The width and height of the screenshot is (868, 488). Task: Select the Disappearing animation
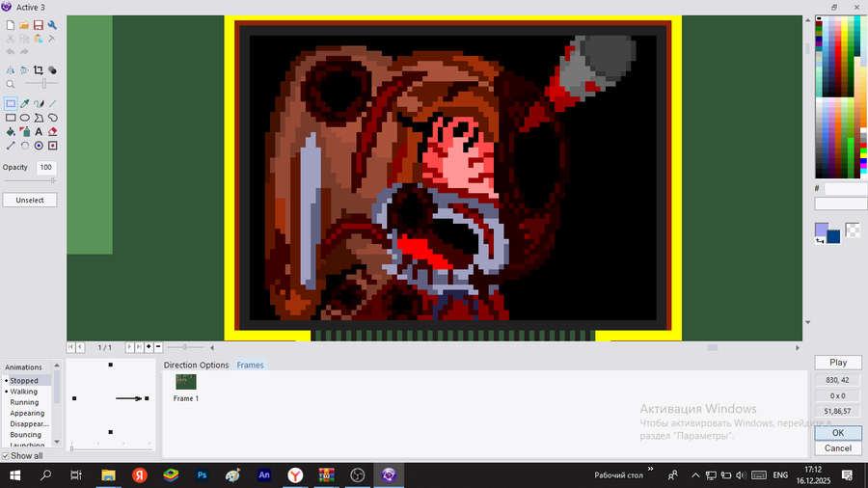click(x=29, y=423)
